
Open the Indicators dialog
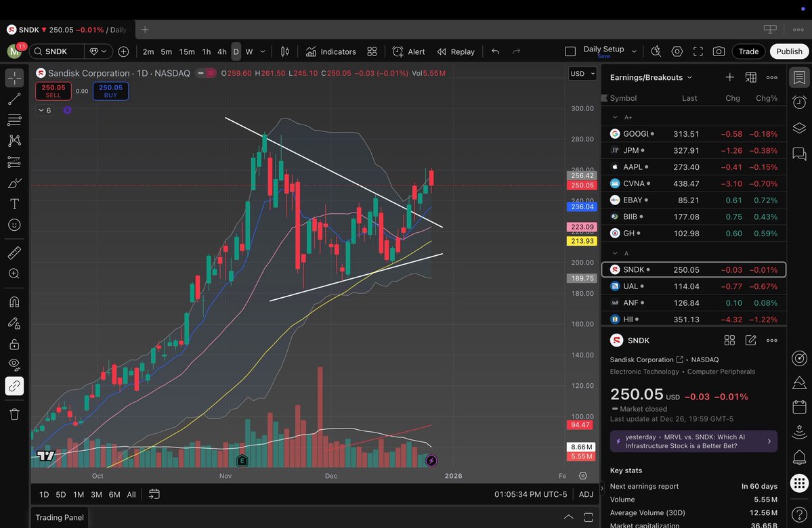coord(331,51)
